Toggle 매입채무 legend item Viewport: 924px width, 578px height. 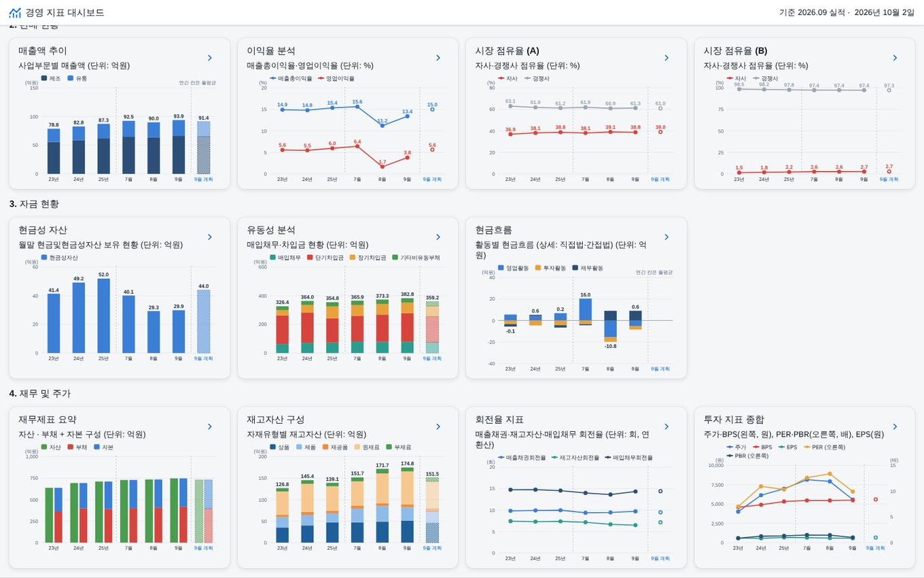click(285, 258)
